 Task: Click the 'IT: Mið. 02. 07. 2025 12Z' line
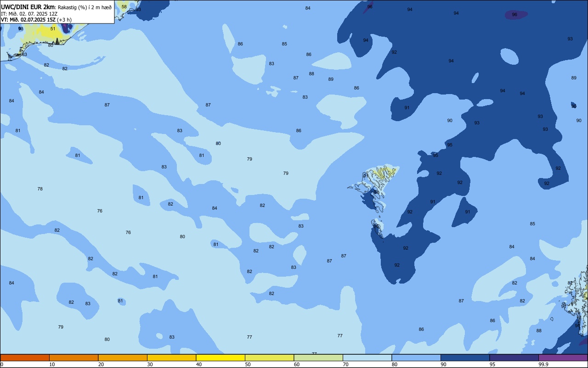click(x=29, y=14)
